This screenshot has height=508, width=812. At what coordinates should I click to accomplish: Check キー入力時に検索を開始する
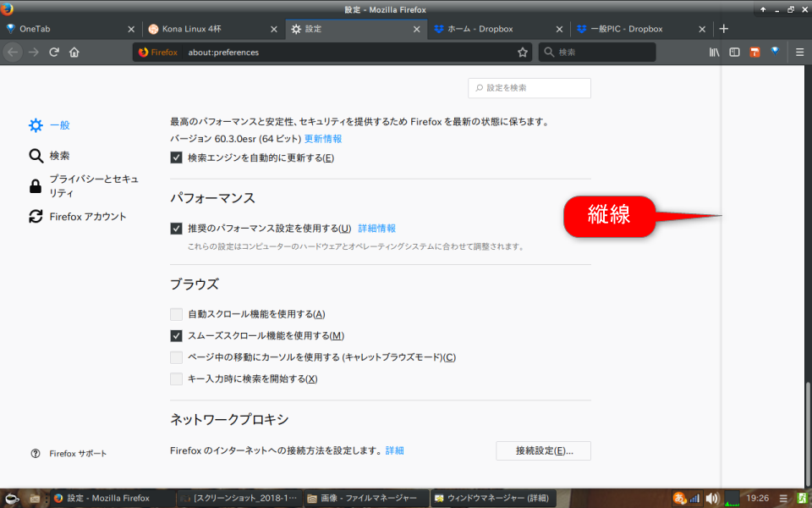[x=176, y=379]
